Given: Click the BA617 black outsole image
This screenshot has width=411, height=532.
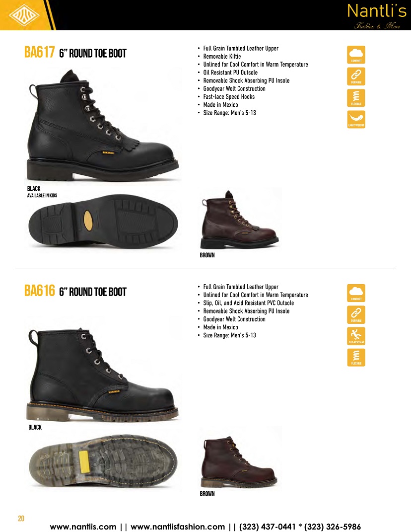Looking at the screenshot, I should 103,222.
